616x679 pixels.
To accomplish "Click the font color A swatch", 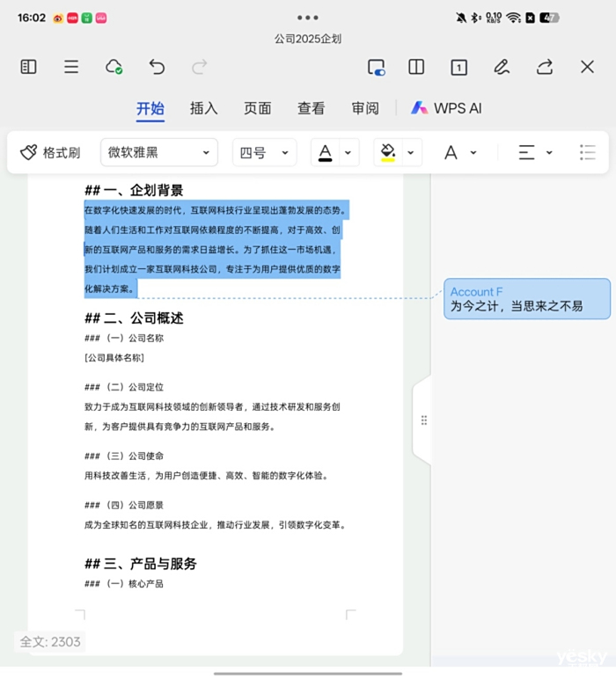I will [x=326, y=152].
